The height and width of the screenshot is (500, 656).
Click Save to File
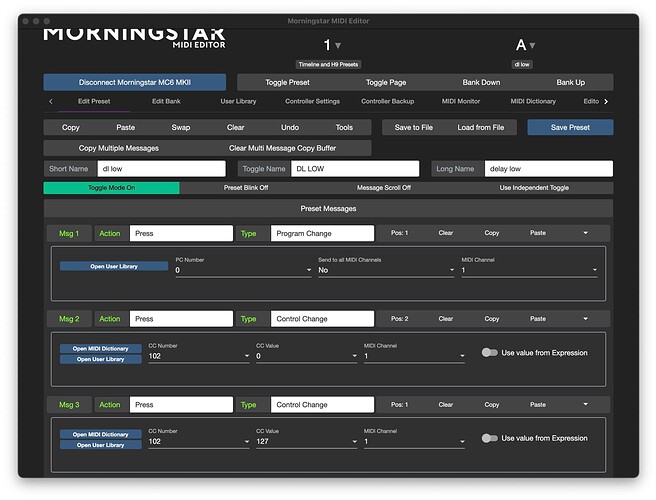(413, 127)
